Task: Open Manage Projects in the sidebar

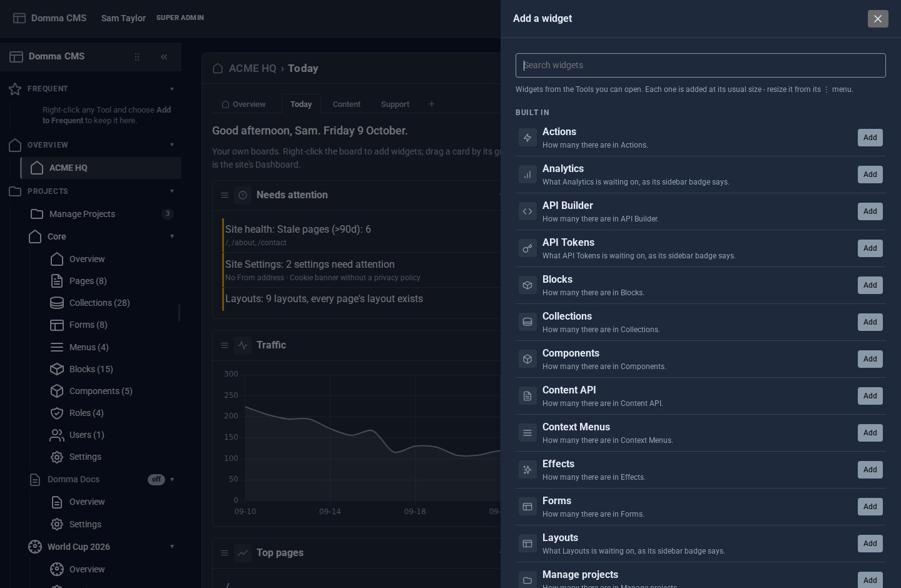Action: click(101, 214)
